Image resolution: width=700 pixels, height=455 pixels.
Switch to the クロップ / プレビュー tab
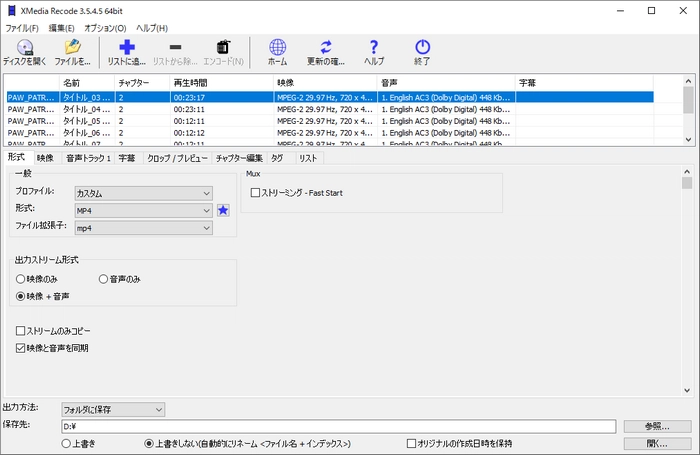(x=177, y=158)
